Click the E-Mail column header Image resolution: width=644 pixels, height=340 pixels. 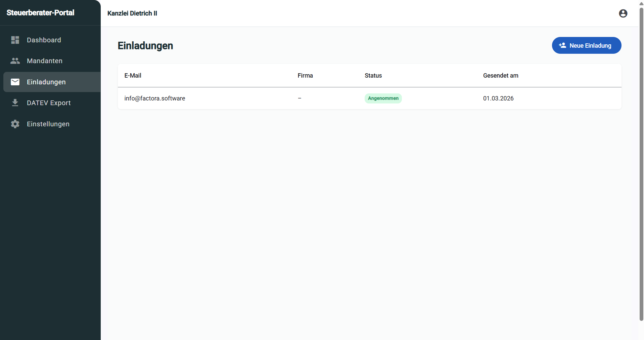pos(133,76)
